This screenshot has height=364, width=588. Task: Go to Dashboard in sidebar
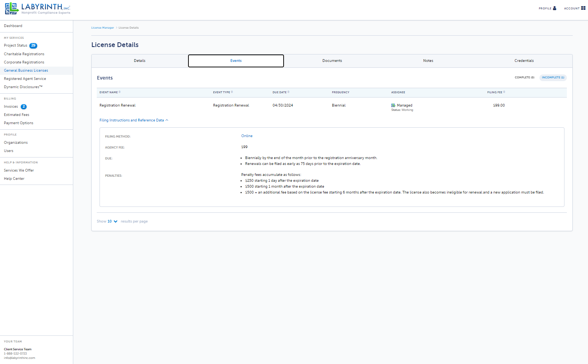13,26
